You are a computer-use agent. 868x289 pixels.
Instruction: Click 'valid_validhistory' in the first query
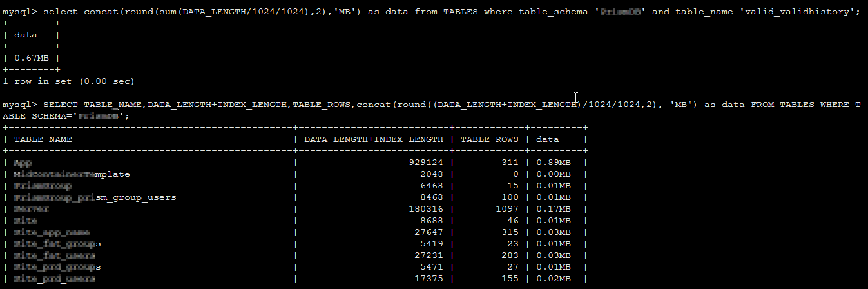pyautogui.click(x=798, y=12)
